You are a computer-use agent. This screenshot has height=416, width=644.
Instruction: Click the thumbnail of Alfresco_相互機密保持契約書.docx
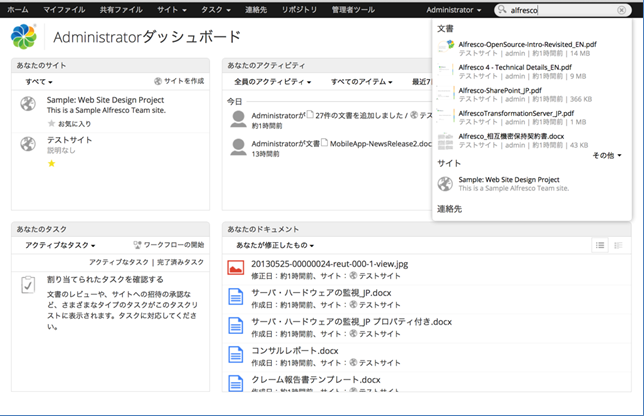[446, 141]
